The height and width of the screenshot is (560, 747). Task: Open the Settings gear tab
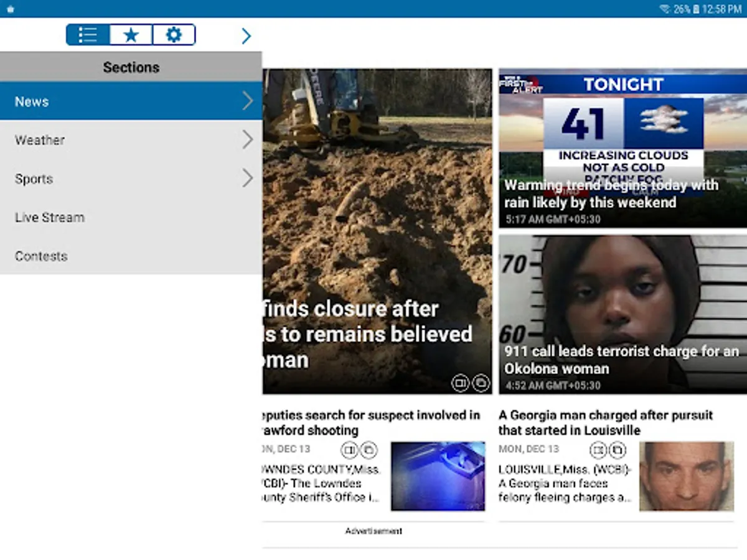click(x=174, y=35)
